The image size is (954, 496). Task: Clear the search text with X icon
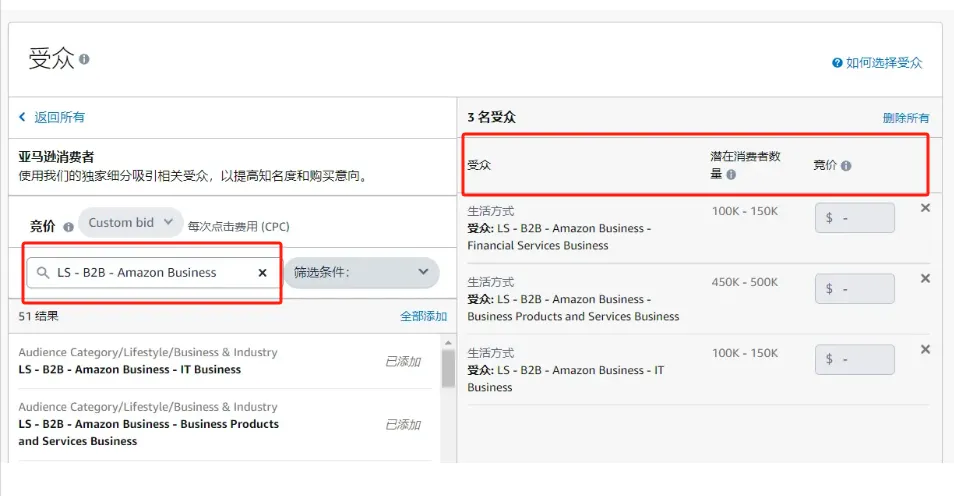pyautogui.click(x=262, y=273)
